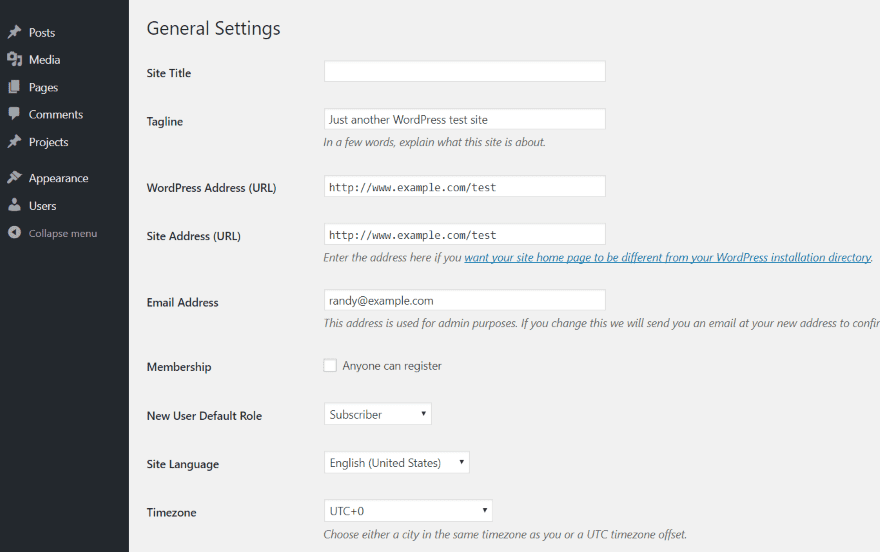
Task: Focus the Tagline text field
Action: (x=465, y=119)
